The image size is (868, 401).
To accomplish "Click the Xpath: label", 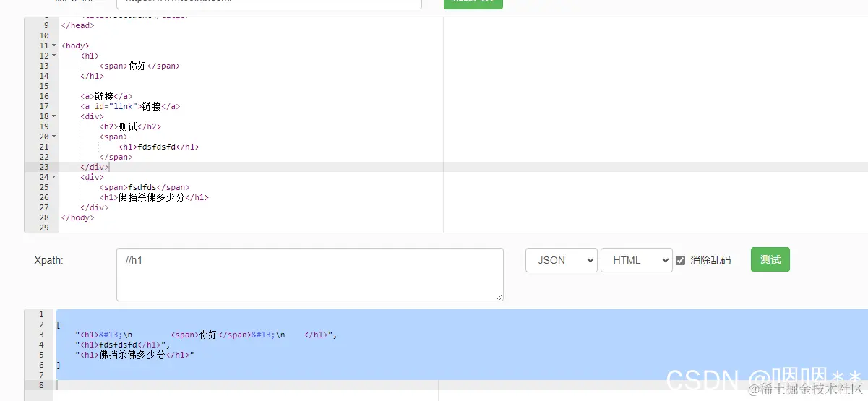I will click(x=49, y=260).
